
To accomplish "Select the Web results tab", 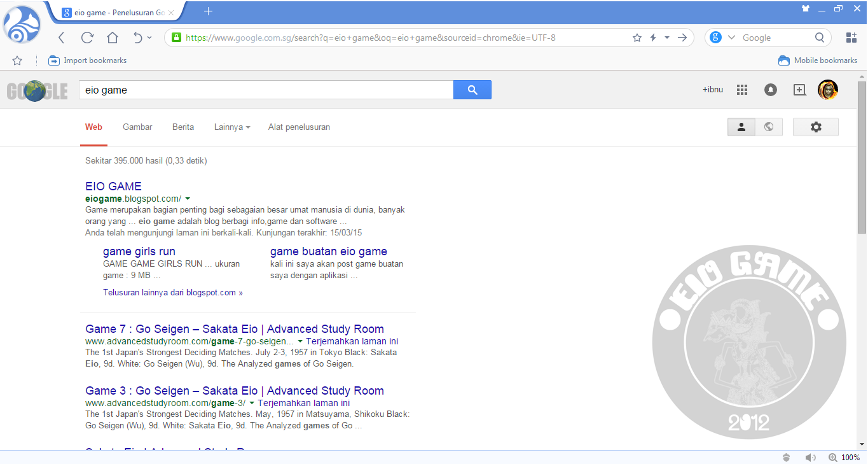I will [x=93, y=127].
